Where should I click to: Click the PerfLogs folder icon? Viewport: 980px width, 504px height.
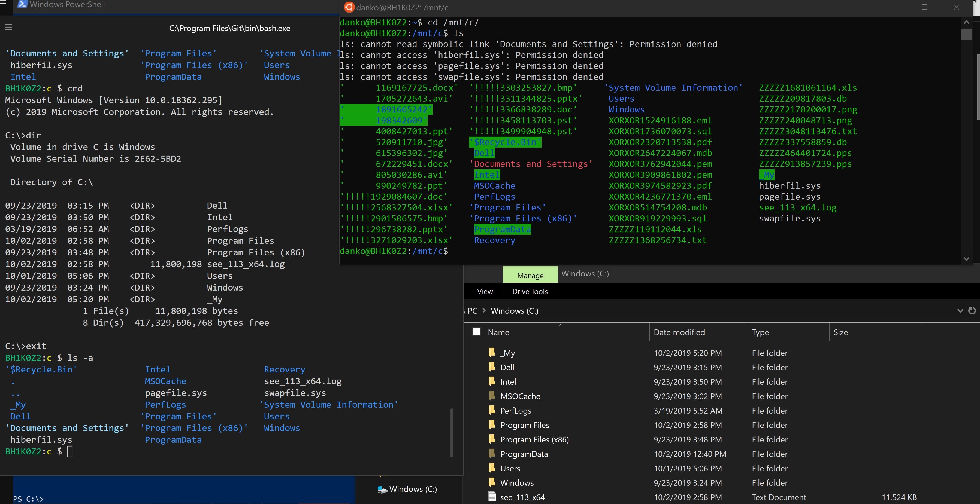click(492, 410)
